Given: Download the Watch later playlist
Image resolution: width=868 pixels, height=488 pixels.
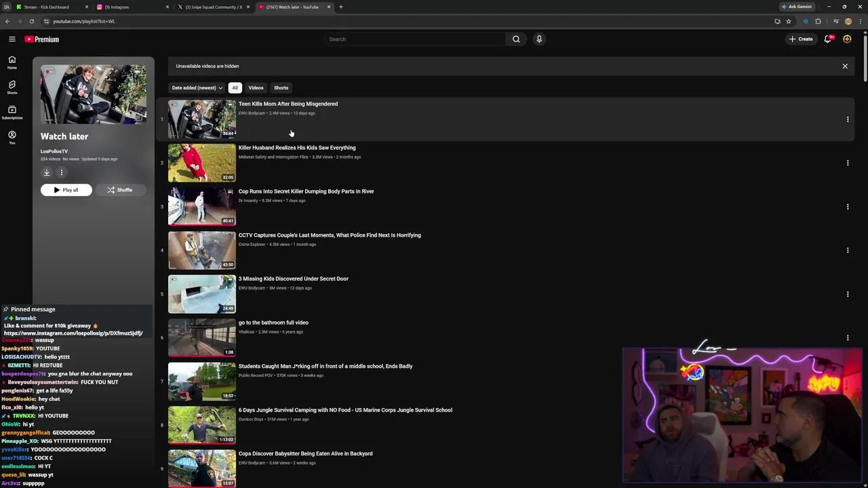Looking at the screenshot, I should (x=47, y=172).
